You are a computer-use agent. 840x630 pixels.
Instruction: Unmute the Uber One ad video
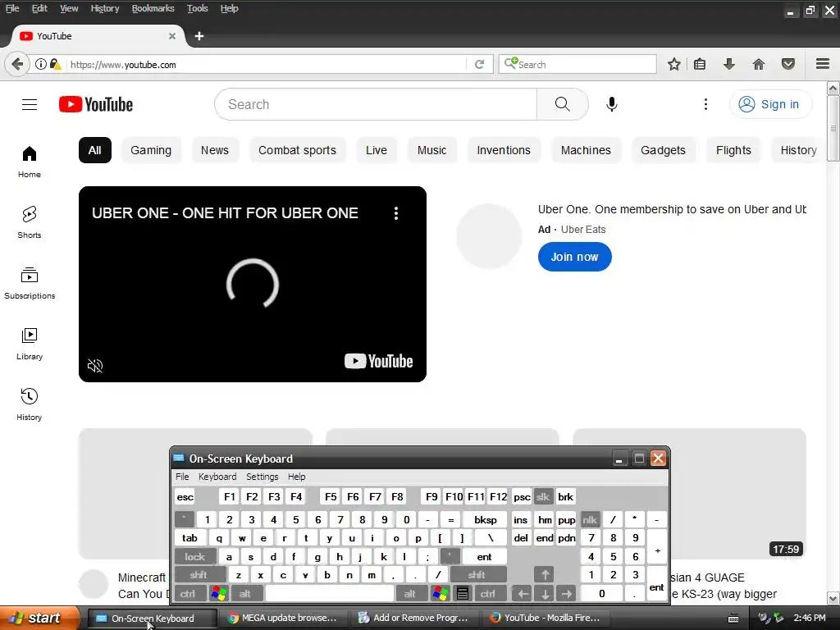[x=95, y=366]
